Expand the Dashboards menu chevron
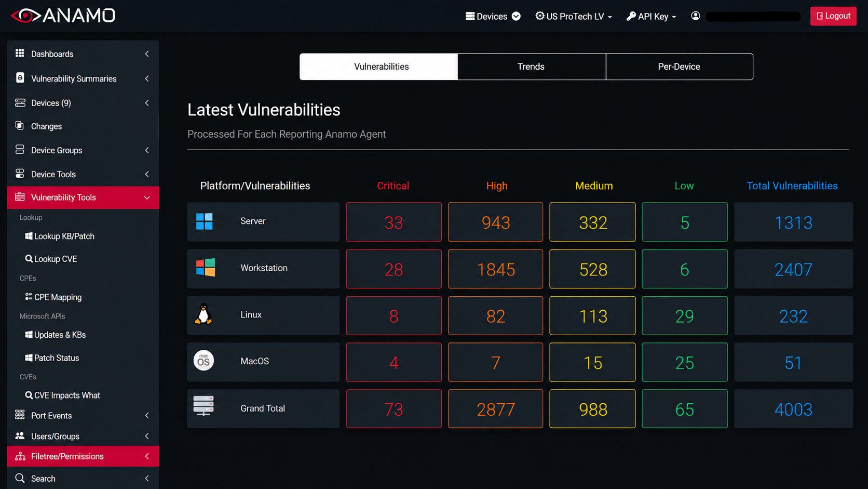 (147, 54)
